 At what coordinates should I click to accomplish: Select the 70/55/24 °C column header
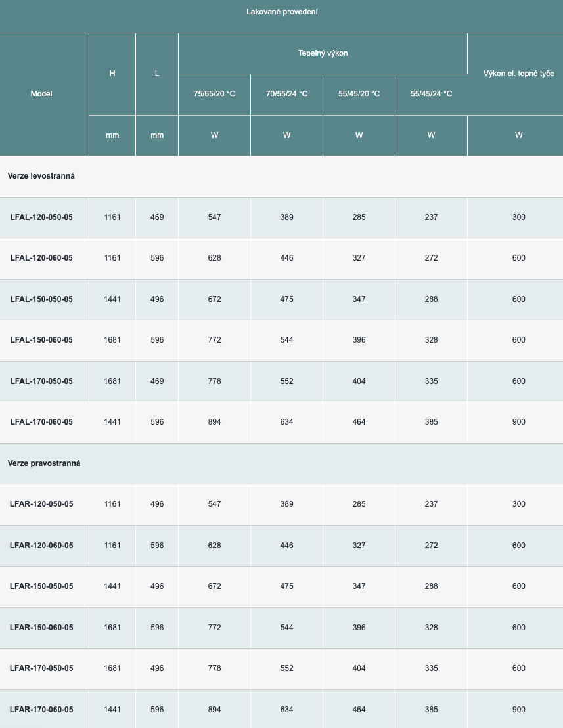286,94
